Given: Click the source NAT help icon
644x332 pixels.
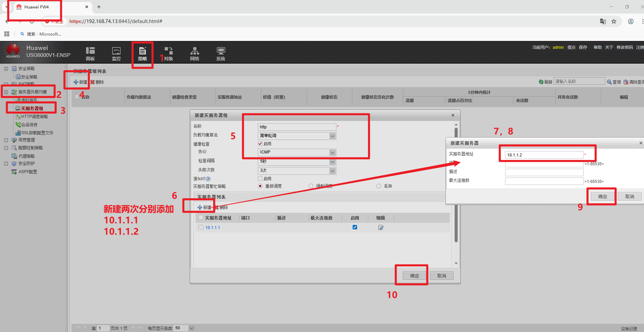Looking at the screenshot, I should (x=208, y=179).
